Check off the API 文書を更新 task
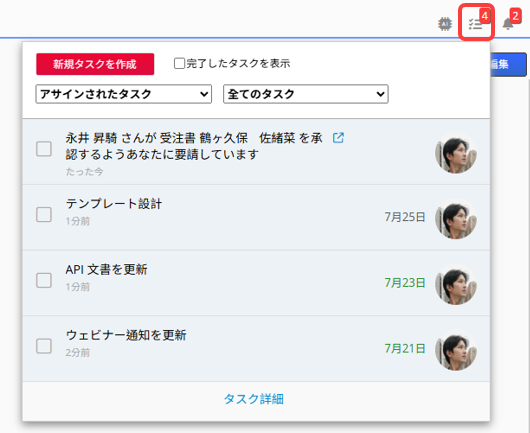Viewport: 530px width, 433px height. point(44,281)
